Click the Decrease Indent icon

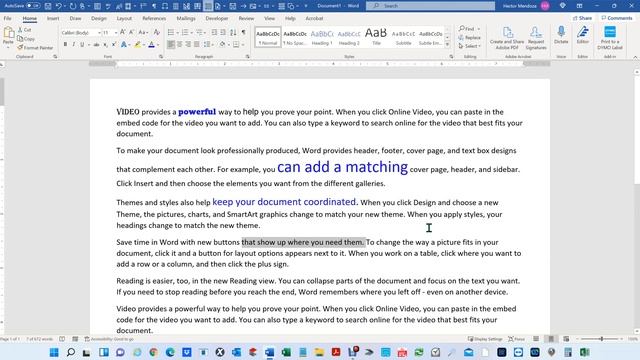[214, 32]
